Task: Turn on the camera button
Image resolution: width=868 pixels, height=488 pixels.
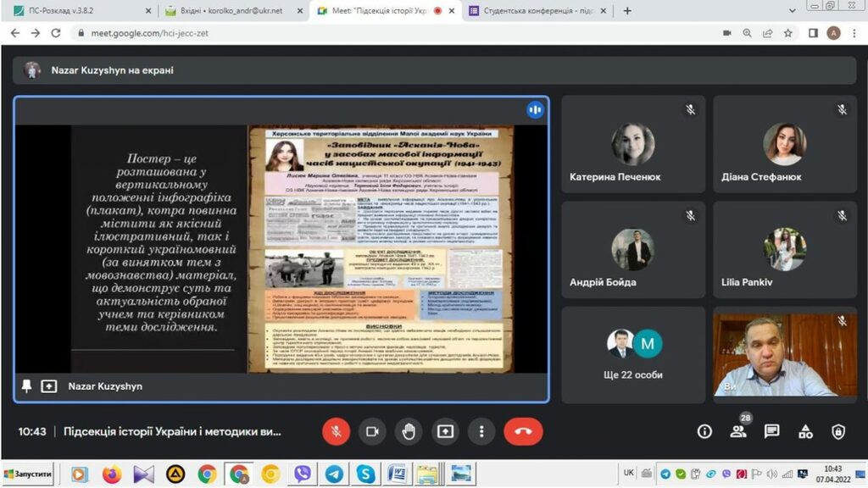Action: [372, 431]
